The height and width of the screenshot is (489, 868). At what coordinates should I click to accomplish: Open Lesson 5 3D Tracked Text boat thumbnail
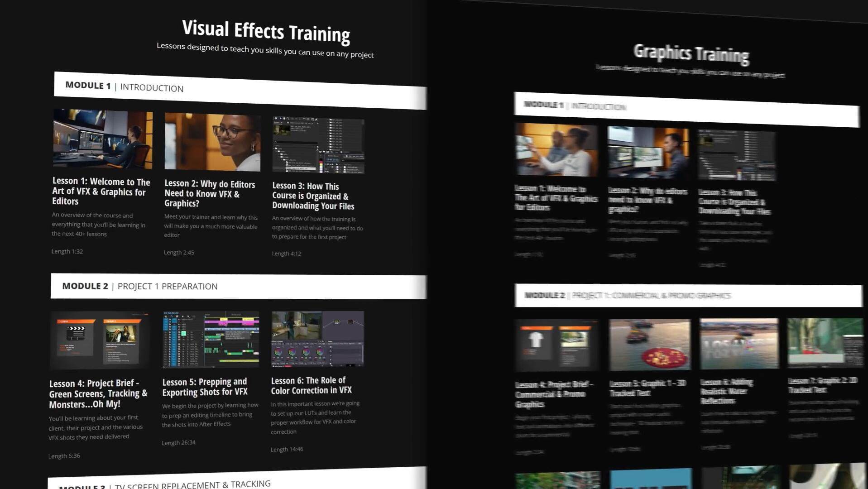coord(650,344)
